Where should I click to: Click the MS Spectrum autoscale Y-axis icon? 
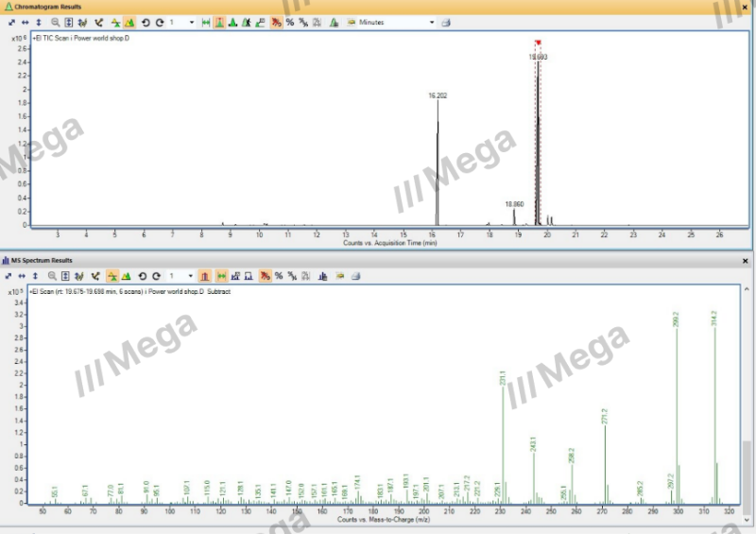(39, 276)
